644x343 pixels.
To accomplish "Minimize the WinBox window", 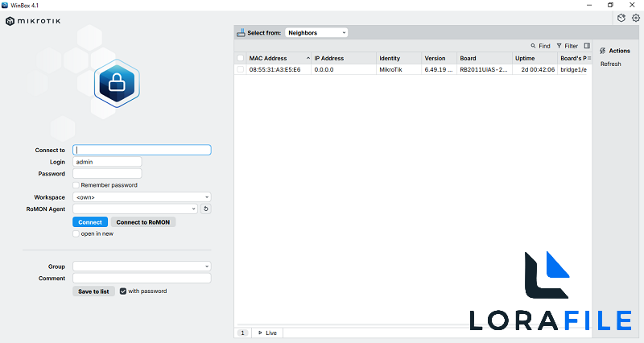I will pyautogui.click(x=589, y=5).
